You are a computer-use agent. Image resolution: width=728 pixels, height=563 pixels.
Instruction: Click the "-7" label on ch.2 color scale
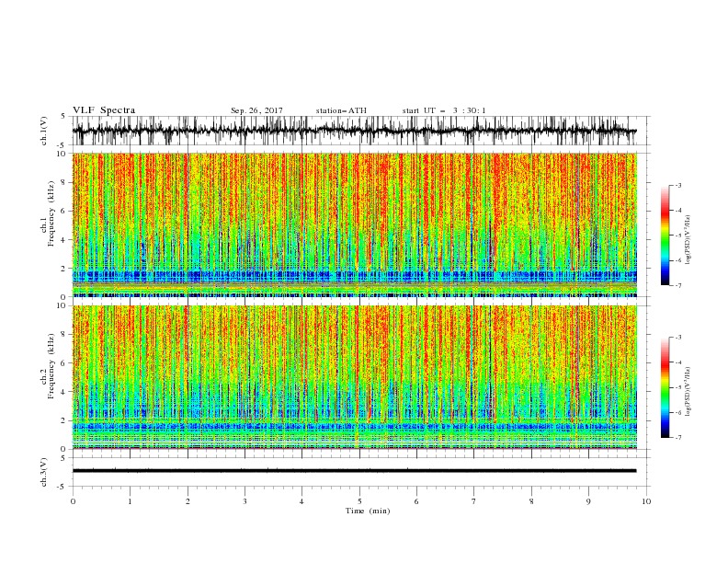tap(678, 437)
